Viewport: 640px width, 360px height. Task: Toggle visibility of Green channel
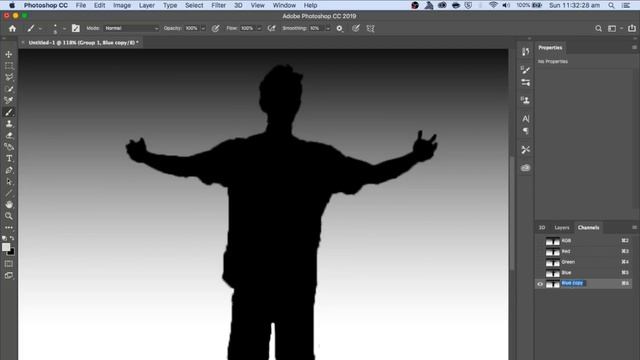[x=540, y=262]
